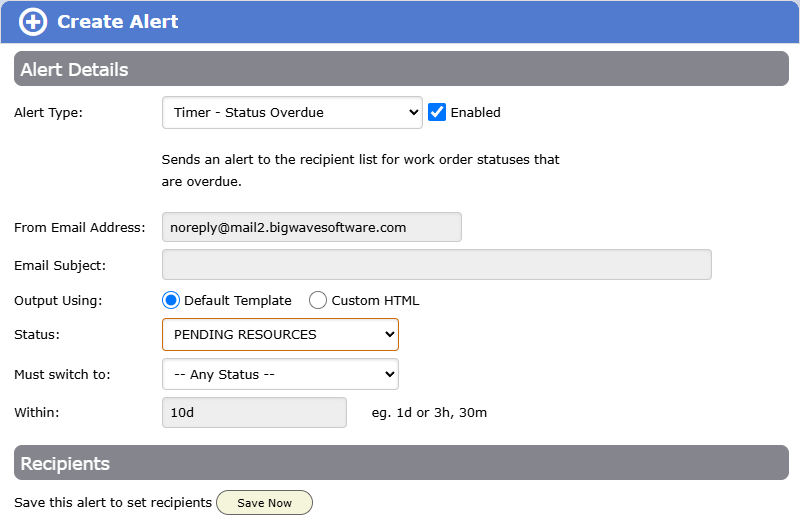The height and width of the screenshot is (525, 800).
Task: Click the 'From Email Address:' label
Action: click(80, 227)
